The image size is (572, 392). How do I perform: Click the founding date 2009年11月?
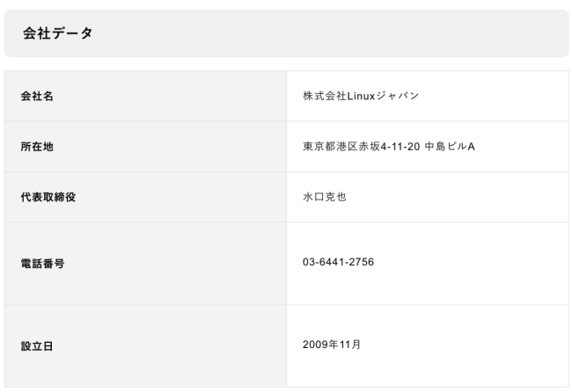pyautogui.click(x=330, y=343)
